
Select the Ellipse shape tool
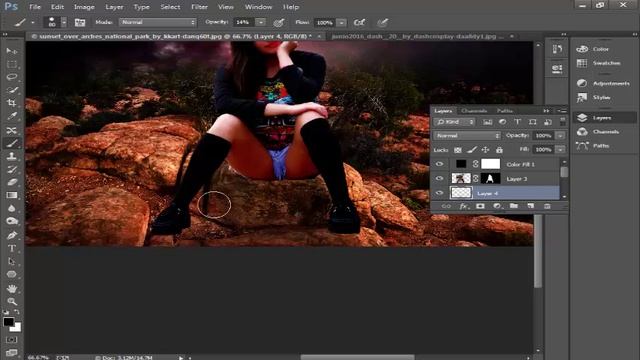pos(12,274)
